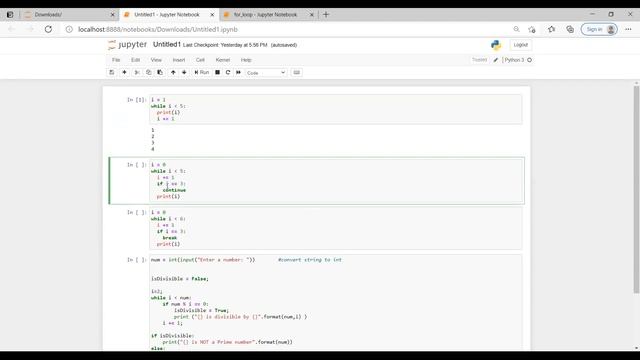Rename the notebook by clicking Untitled1 title
Screen dimensions: 640x360
[x=167, y=44]
